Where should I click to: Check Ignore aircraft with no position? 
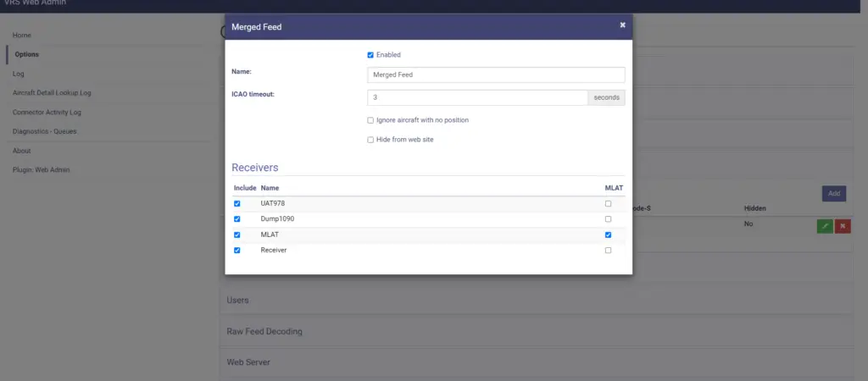coord(370,120)
